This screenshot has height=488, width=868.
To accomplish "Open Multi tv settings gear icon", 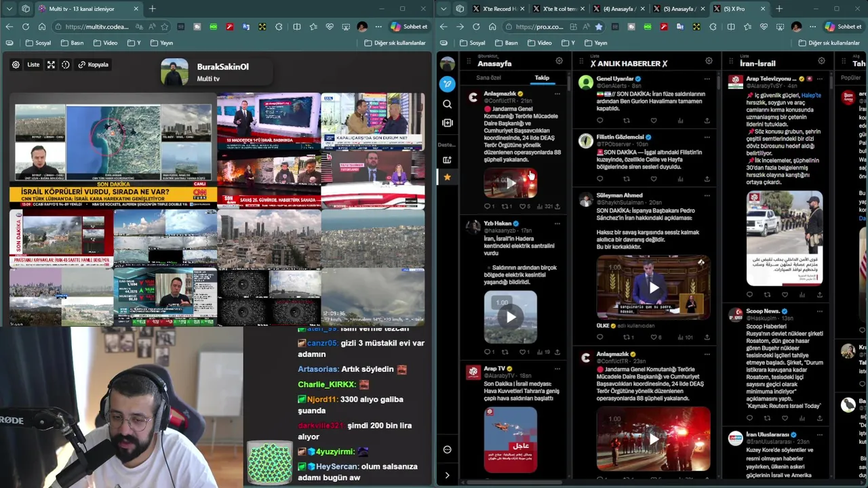I will click(x=16, y=64).
